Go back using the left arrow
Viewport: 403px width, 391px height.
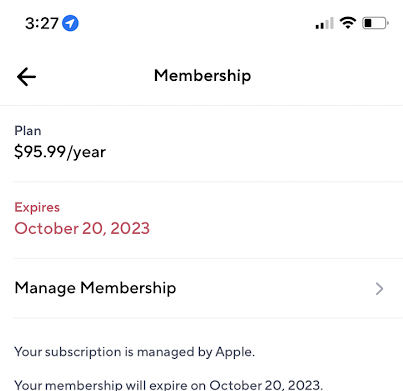[26, 77]
